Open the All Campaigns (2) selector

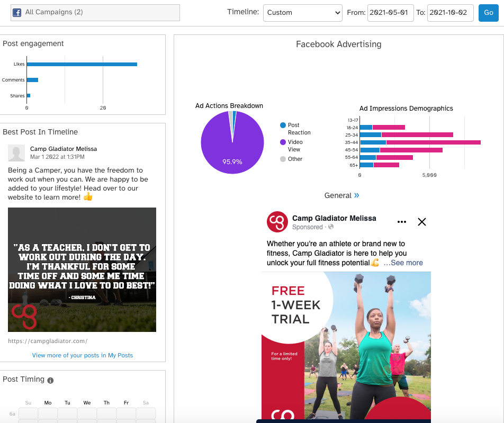point(95,13)
